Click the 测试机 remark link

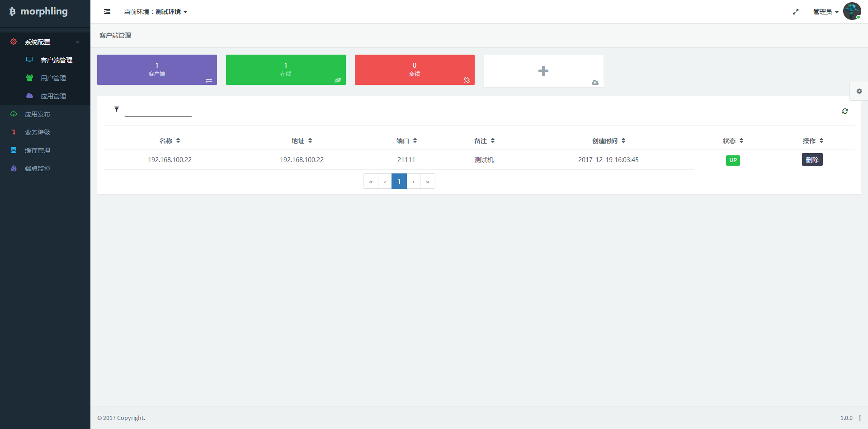click(484, 160)
